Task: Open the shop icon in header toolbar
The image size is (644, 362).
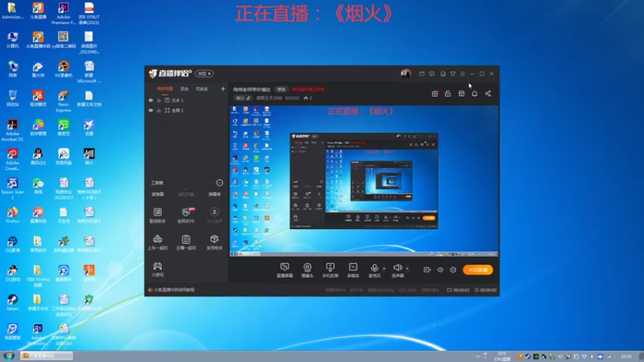Action: 461,93
